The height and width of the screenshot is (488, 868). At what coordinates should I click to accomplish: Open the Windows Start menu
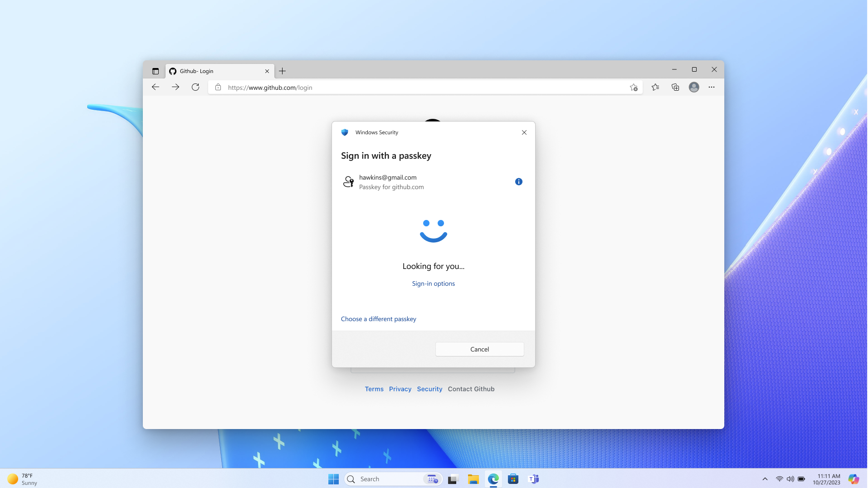(333, 478)
